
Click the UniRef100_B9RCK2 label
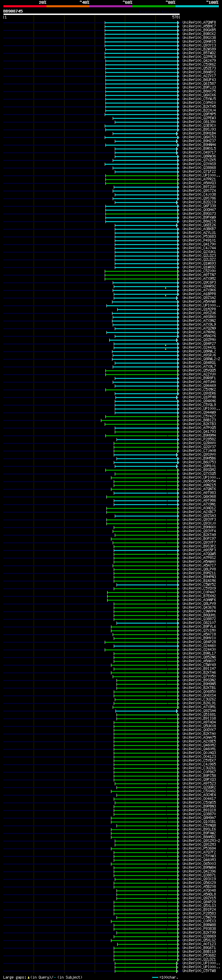(199, 34)
